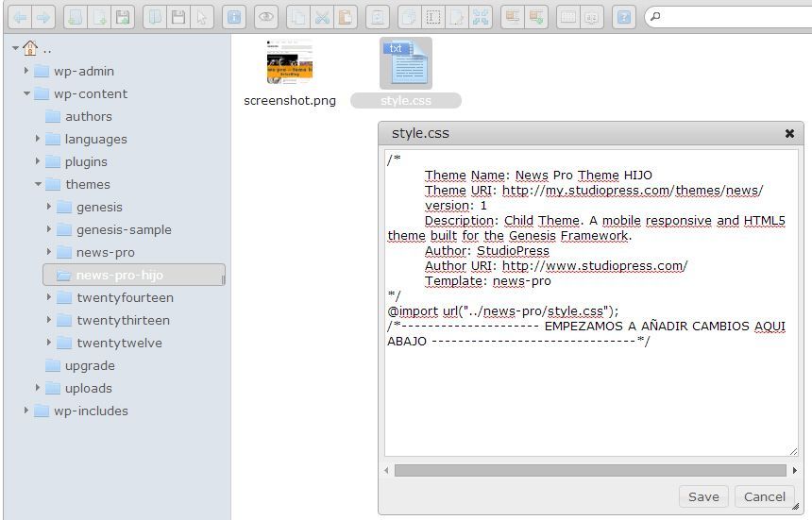Click the Download floppy-disk toolbar icon
Viewport: 812px width, 520px height.
178,18
